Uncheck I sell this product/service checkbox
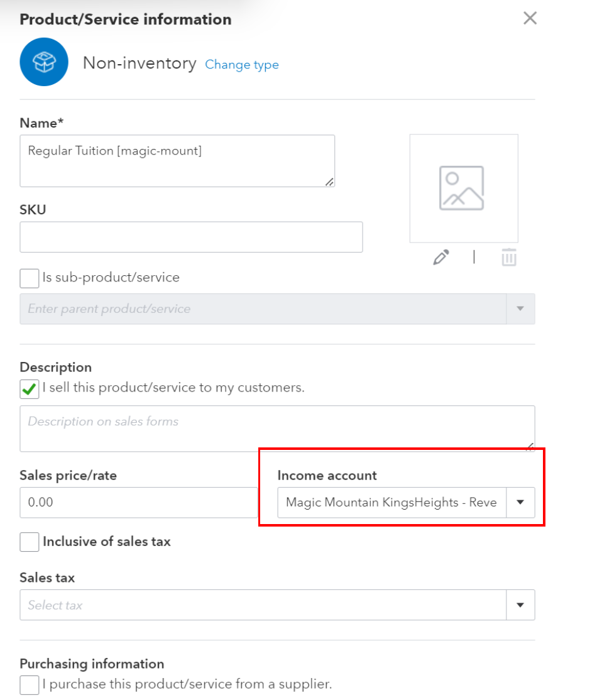Screen dimensions: 602x700 click(x=30, y=389)
